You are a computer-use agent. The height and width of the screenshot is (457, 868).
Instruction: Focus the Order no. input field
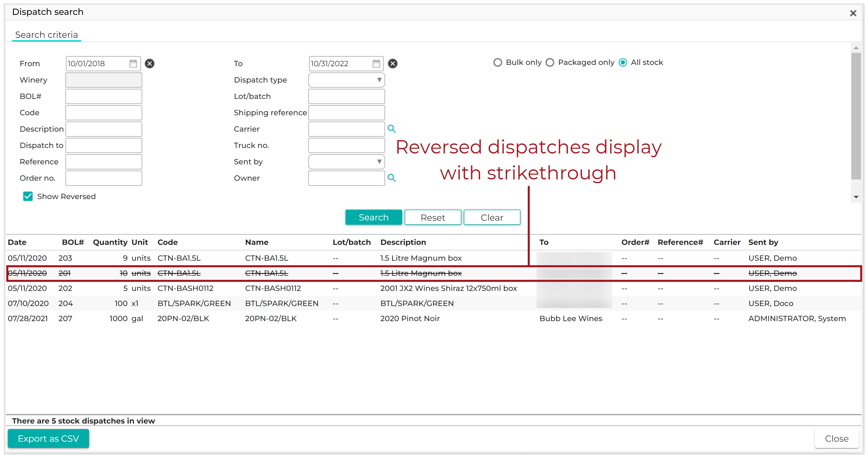(104, 178)
